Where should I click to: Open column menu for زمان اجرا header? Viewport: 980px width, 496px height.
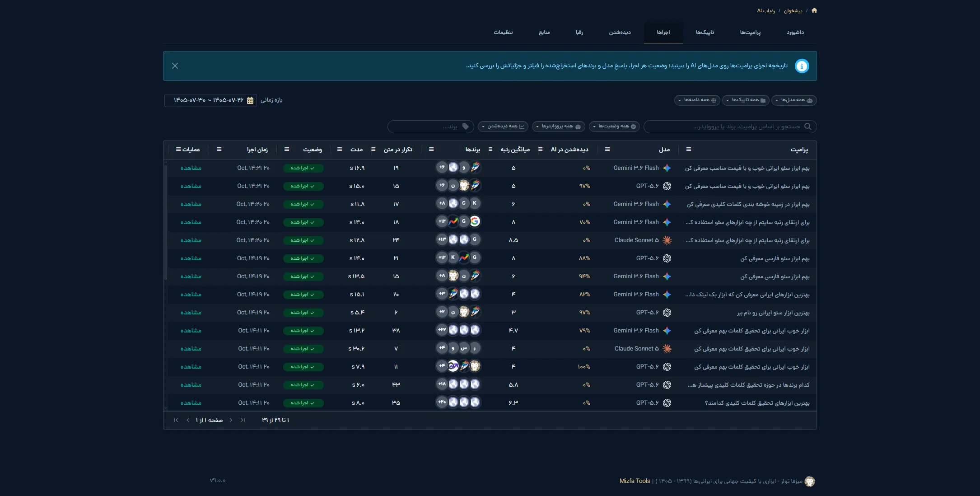219,150
